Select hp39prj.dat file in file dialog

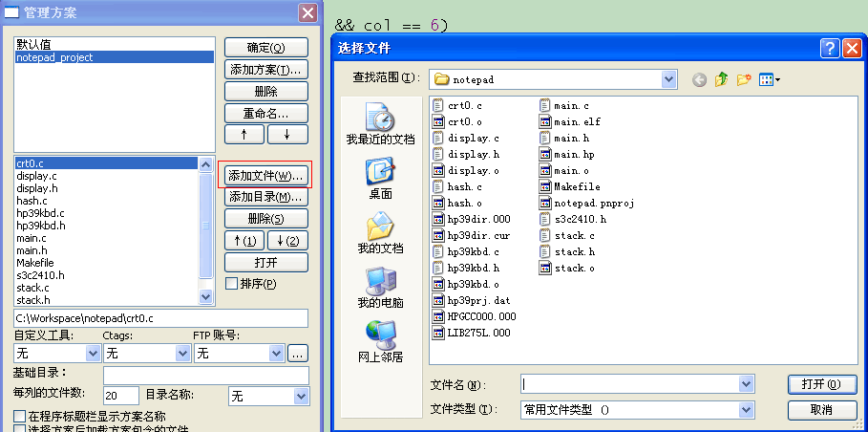point(472,301)
